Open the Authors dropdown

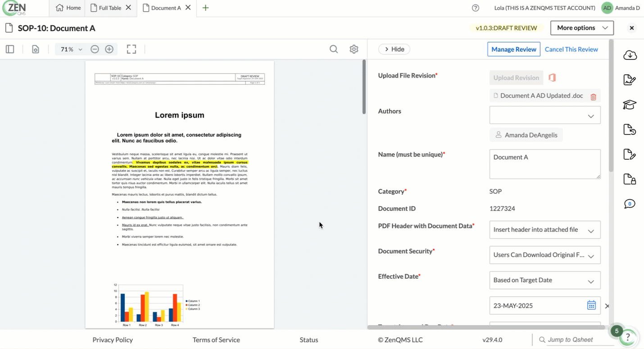click(x=545, y=115)
